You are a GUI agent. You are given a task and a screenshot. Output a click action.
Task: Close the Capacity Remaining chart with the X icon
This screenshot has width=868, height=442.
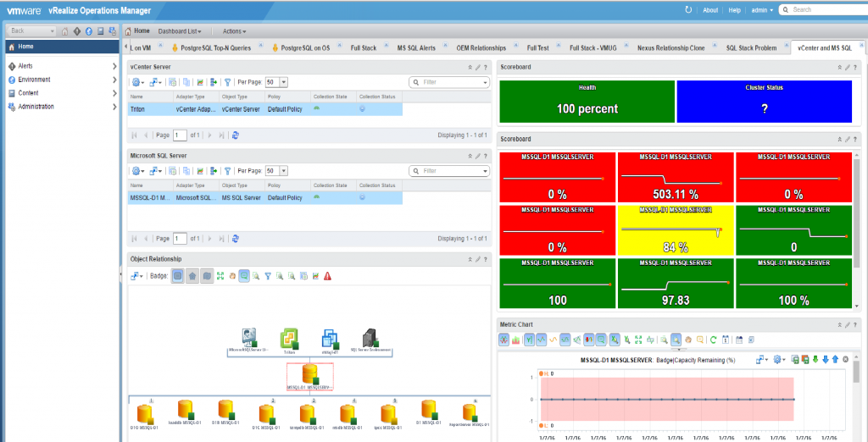click(845, 360)
